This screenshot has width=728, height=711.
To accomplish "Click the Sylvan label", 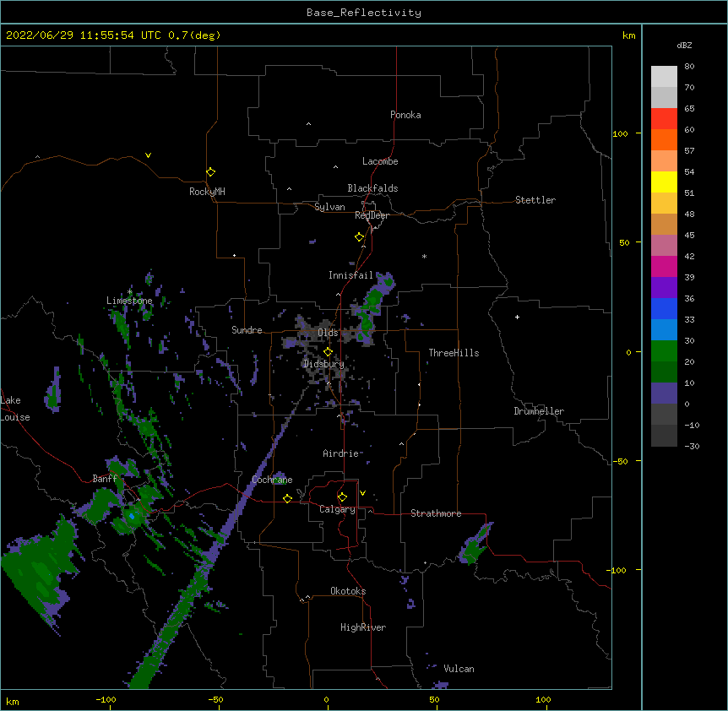I will point(329,207).
